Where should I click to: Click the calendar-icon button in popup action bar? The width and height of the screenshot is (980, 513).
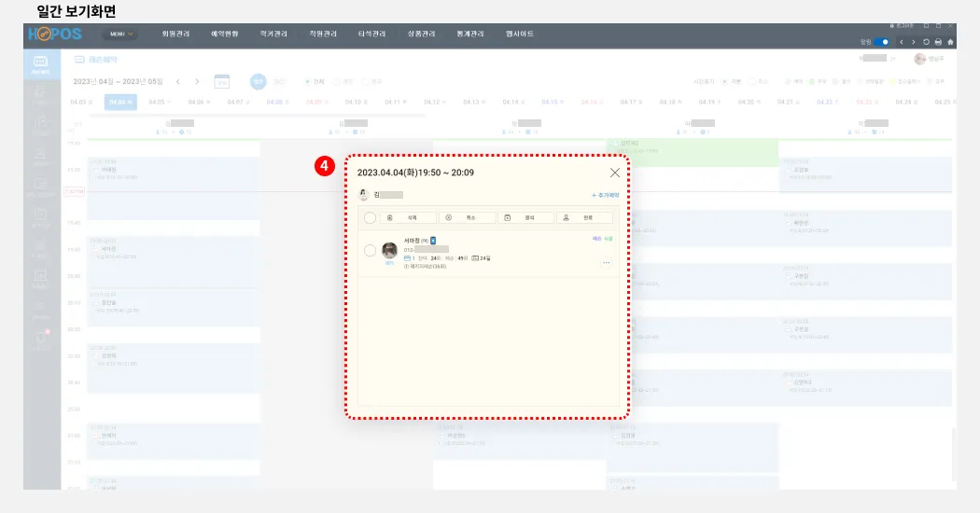click(x=525, y=217)
